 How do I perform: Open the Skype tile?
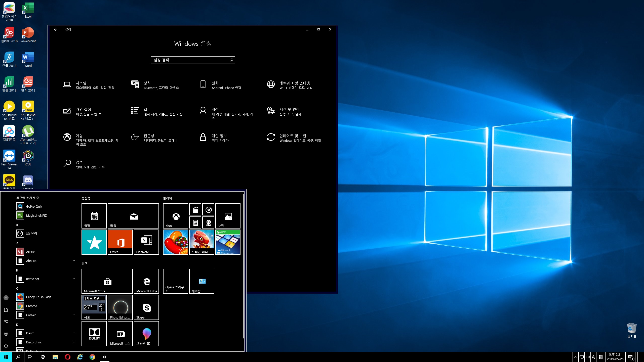coord(146,307)
